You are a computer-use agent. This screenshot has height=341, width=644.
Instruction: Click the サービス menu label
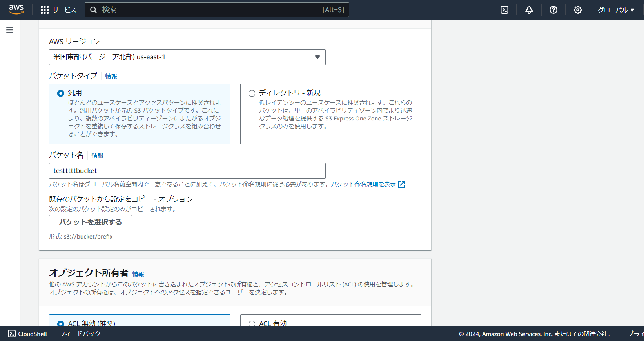click(64, 10)
